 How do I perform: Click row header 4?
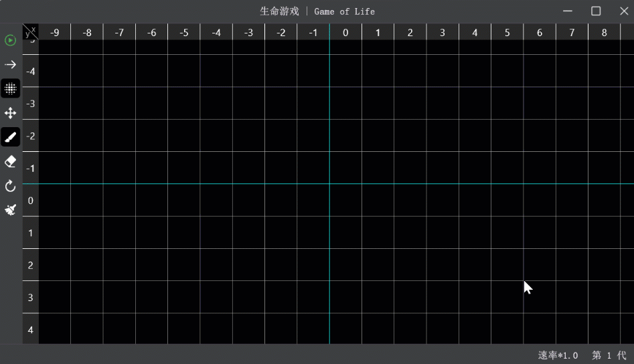(31, 329)
